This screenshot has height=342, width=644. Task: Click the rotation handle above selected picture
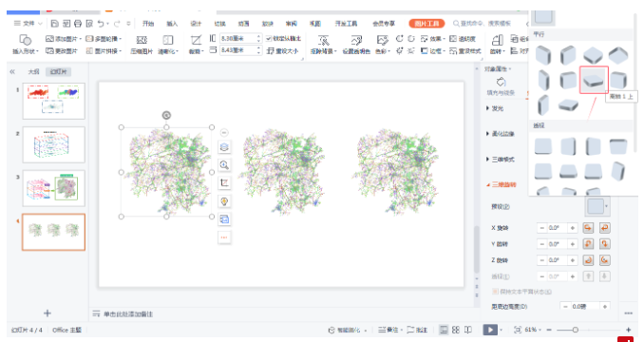[x=166, y=115]
